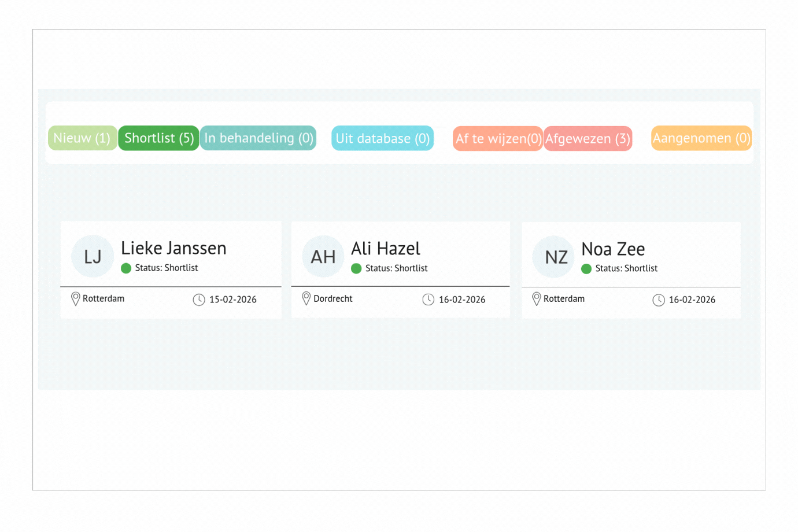This screenshot has width=798, height=532.
Task: Open the Af te wijzen (0) tab
Action: pos(497,139)
